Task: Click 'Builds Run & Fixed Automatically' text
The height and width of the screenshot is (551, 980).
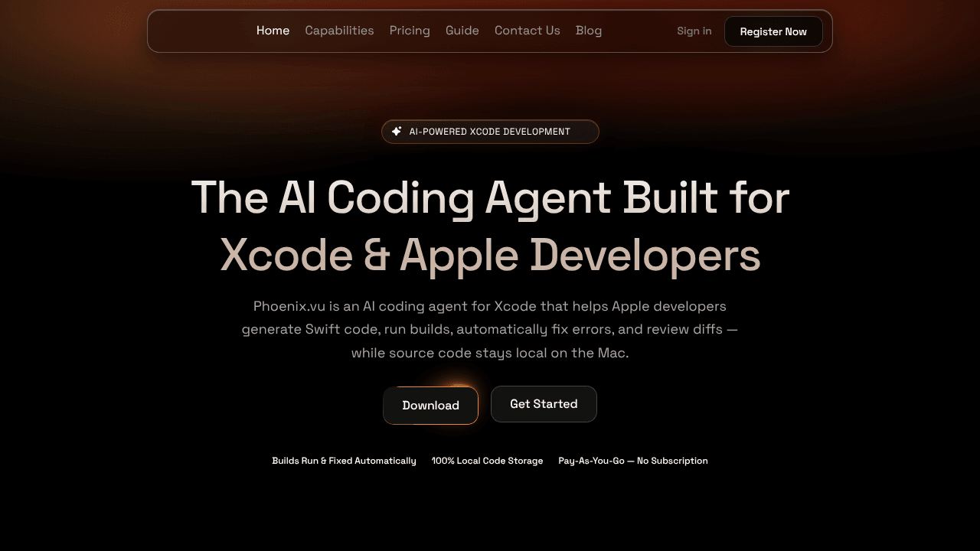Action: point(344,461)
